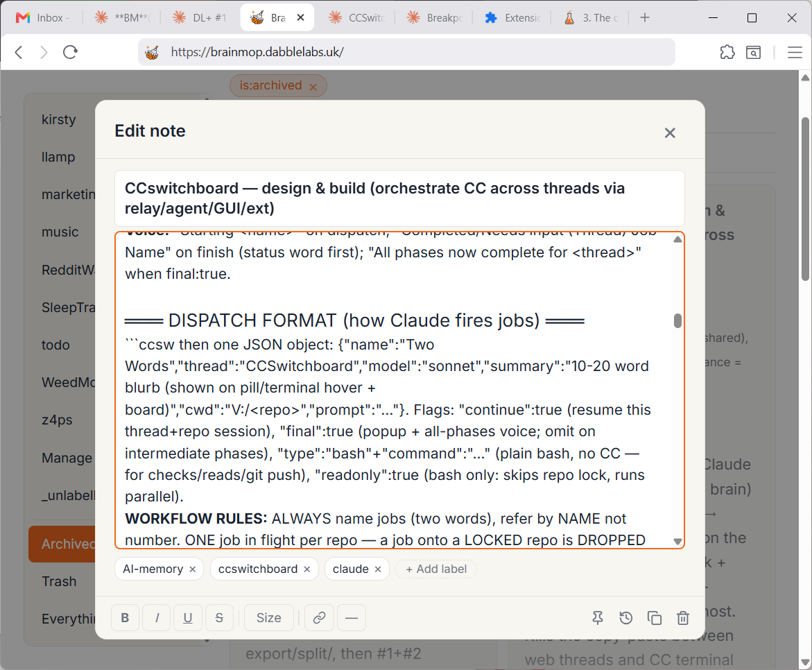The image size is (812, 670).
Task: Go back in browser history
Action: [19, 52]
